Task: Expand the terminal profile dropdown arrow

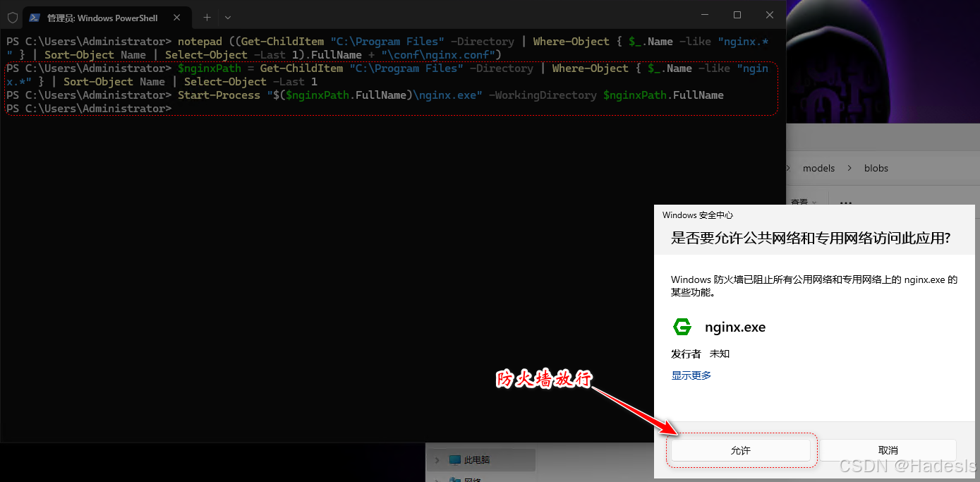Action: pos(227,18)
